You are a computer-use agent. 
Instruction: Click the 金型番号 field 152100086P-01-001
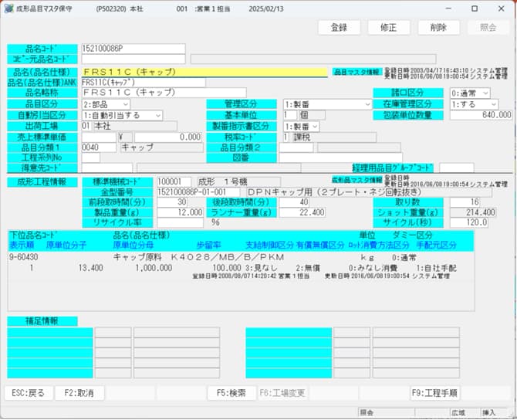point(198,192)
